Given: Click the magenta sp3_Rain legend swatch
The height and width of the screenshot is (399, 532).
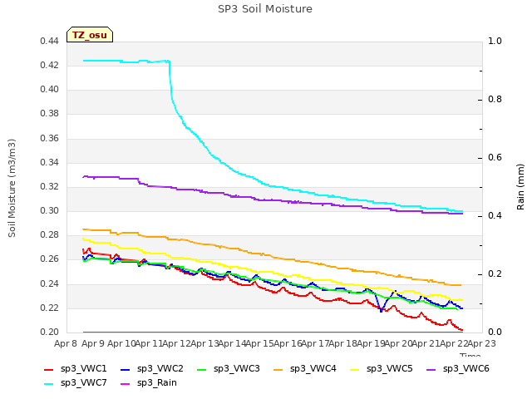Looking at the screenshot, I should (126, 384).
